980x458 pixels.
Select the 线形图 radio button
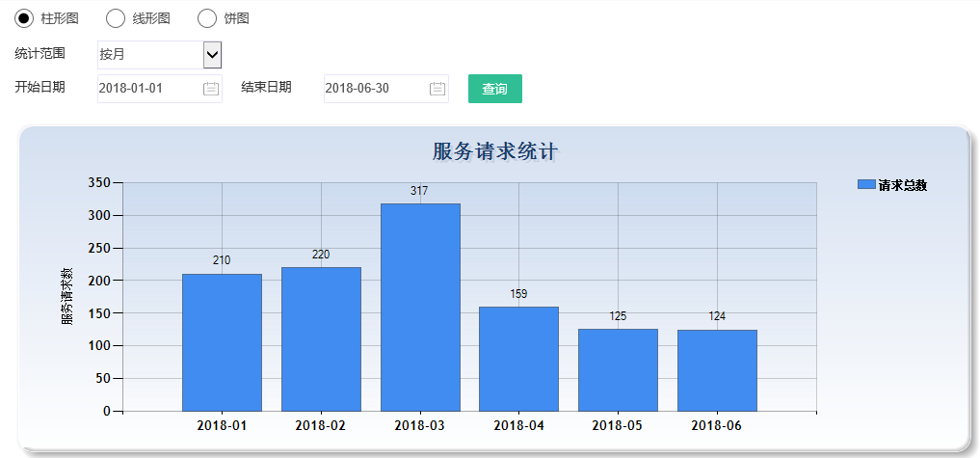(115, 18)
